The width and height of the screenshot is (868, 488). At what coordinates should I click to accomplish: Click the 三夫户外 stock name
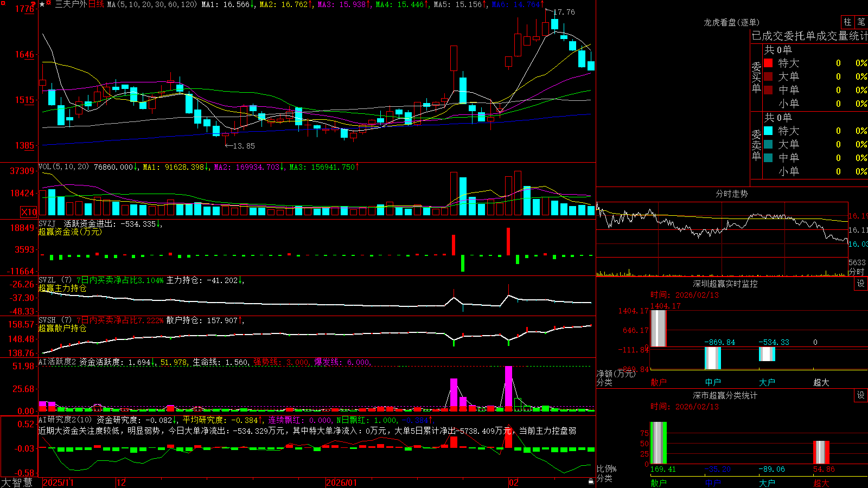point(71,4)
